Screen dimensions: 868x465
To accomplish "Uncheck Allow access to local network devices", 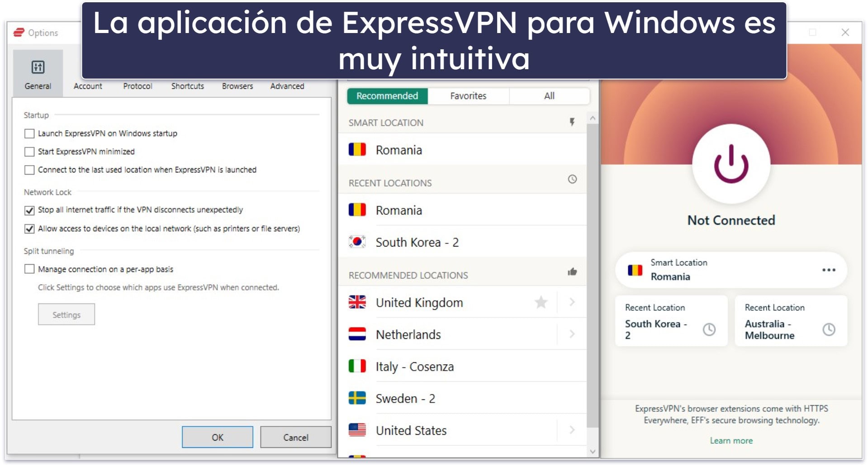I will click(x=29, y=229).
